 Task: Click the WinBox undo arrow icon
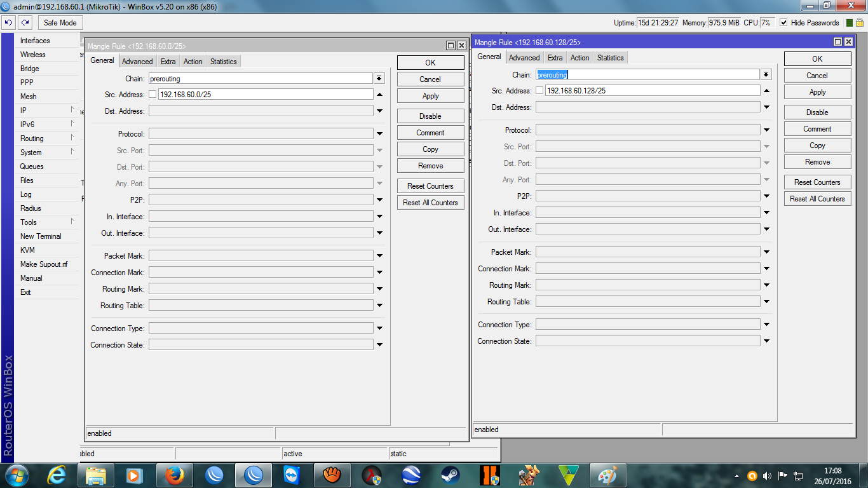coord(8,22)
